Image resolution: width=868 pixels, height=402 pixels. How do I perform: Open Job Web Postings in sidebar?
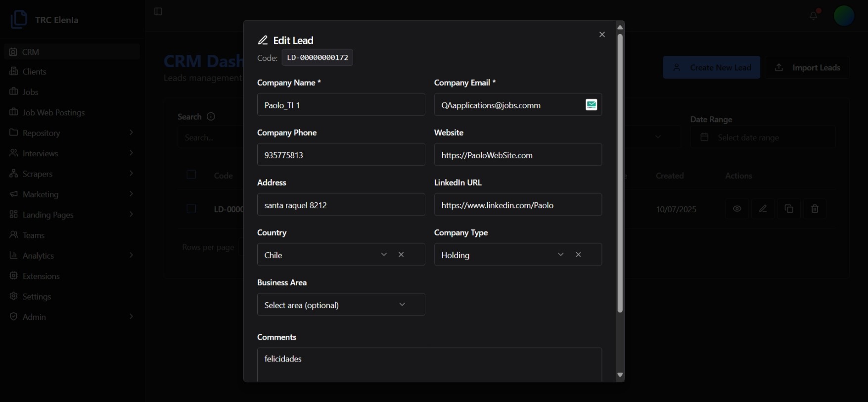click(x=53, y=113)
